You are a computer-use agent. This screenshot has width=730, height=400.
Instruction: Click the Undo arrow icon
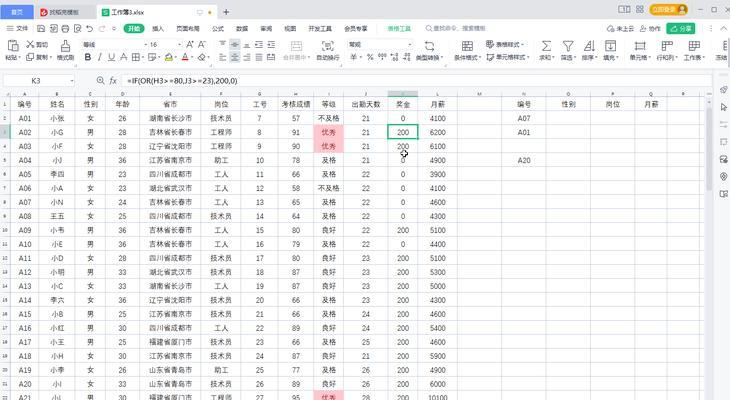point(89,28)
